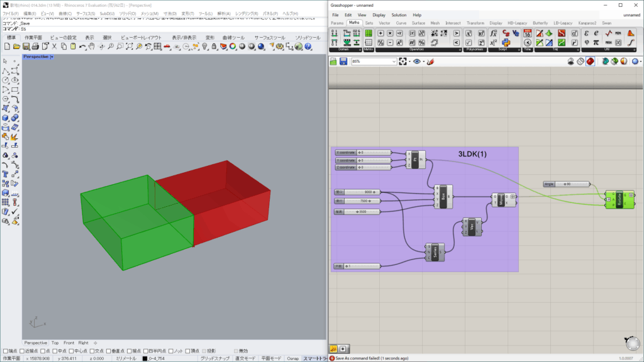Switch to the Vector tab in Grasshopper
The image size is (644, 362).
coord(384,23)
